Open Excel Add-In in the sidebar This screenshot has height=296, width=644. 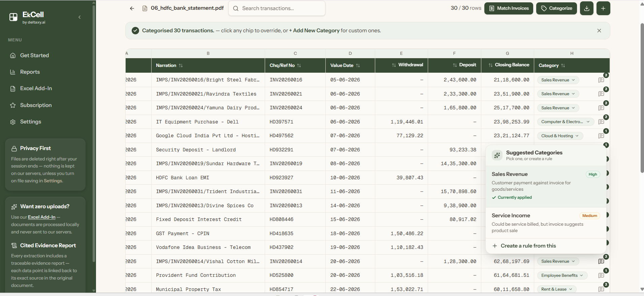(x=36, y=88)
